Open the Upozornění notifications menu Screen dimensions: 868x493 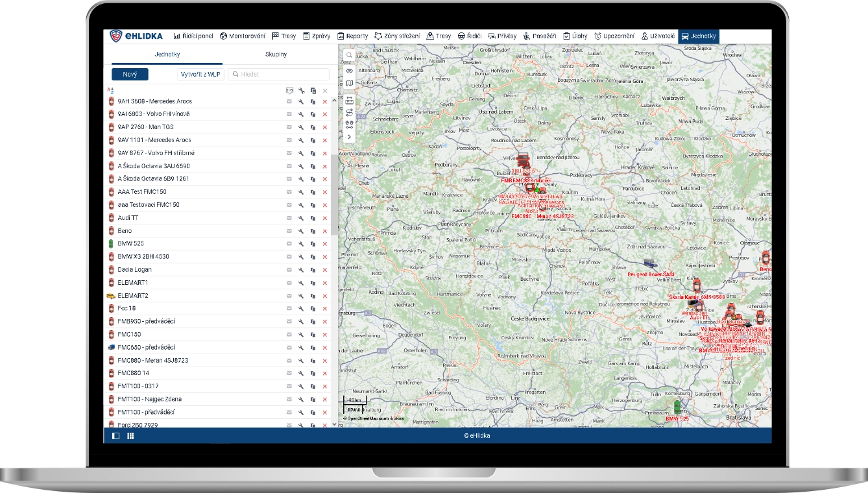(x=614, y=36)
